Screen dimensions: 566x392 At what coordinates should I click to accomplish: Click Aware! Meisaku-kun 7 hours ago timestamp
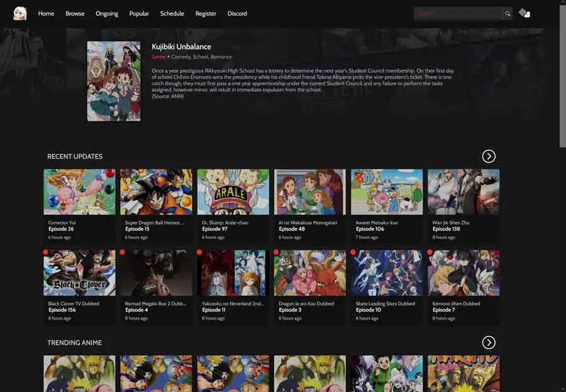click(367, 237)
